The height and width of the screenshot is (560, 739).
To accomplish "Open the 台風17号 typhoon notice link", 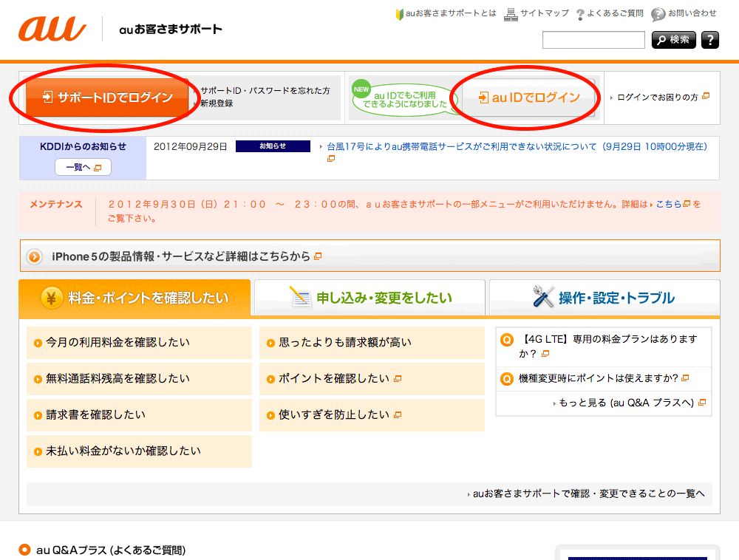I will [x=517, y=147].
